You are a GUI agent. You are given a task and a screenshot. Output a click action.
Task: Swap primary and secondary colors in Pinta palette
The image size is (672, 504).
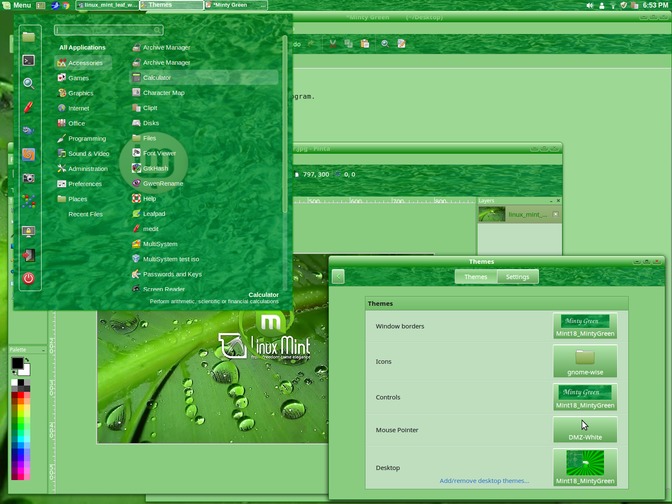tap(27, 360)
